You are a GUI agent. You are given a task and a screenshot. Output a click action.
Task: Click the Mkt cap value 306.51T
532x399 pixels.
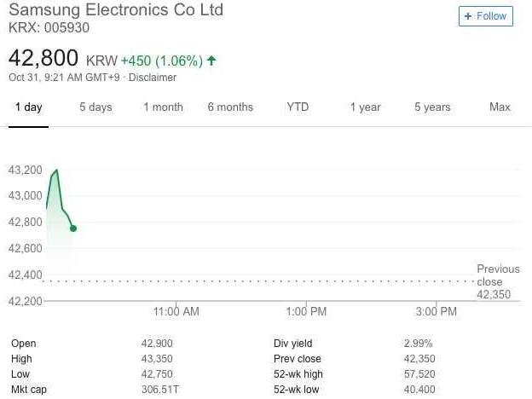click(x=159, y=390)
